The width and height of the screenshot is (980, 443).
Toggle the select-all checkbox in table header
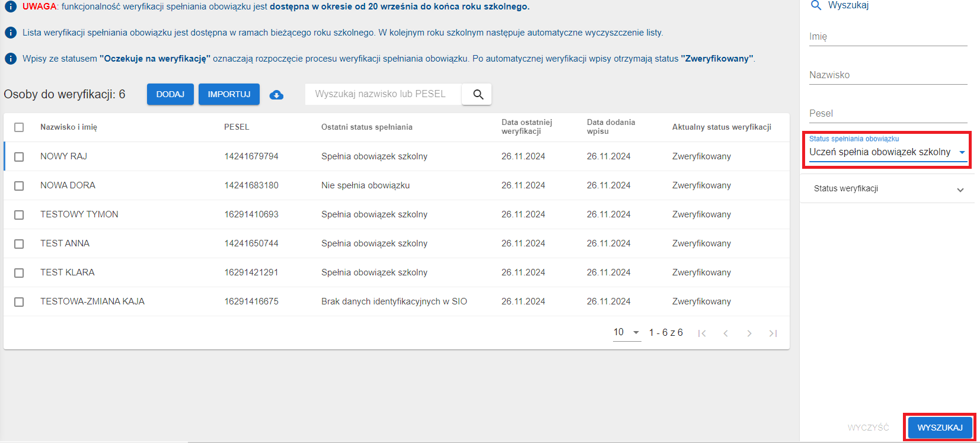(x=19, y=127)
